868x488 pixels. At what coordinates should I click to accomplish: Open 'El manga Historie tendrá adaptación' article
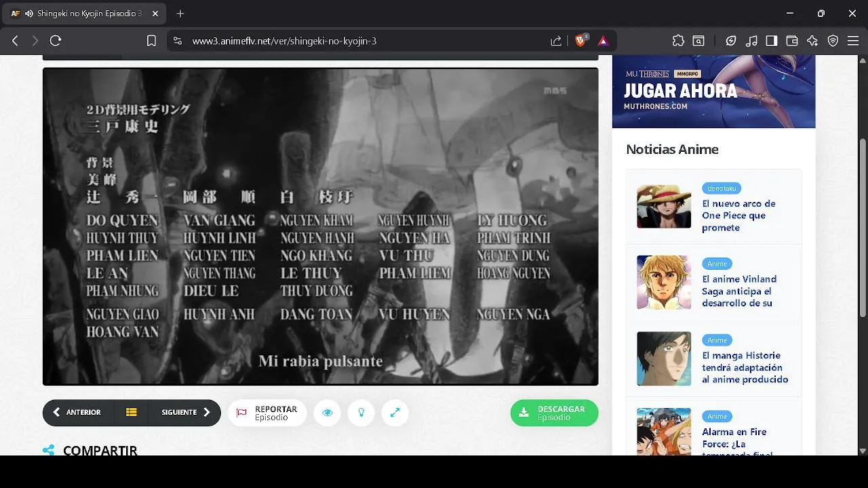745,367
